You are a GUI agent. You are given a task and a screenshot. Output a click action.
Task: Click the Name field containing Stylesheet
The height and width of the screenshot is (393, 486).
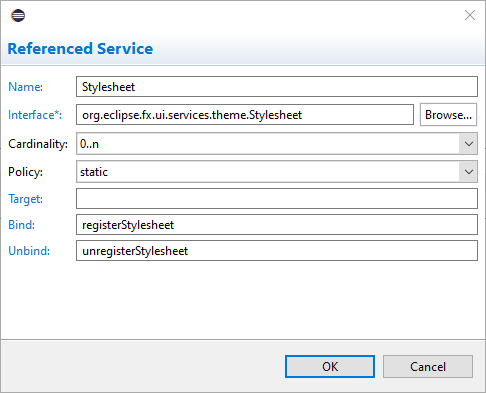coord(277,87)
